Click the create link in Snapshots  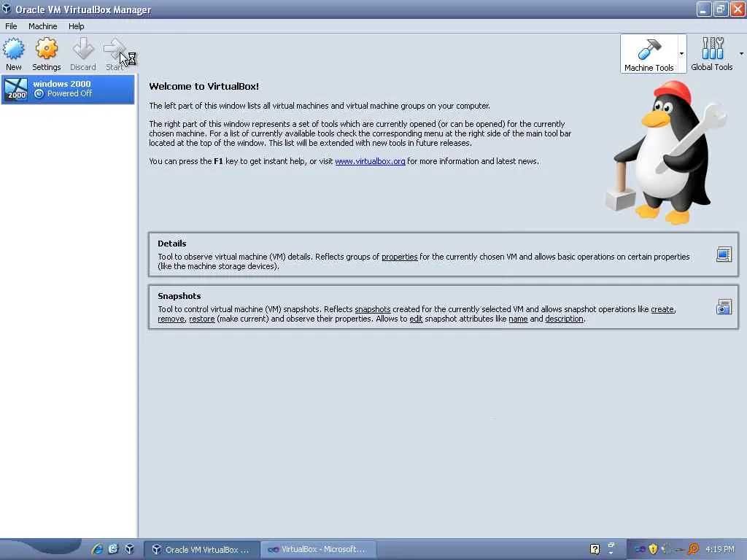(x=662, y=309)
